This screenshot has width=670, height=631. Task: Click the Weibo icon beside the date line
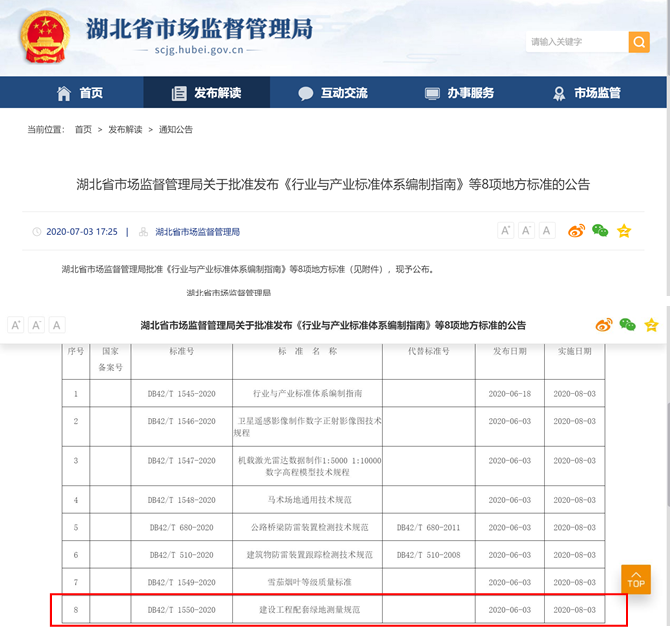pyautogui.click(x=576, y=231)
